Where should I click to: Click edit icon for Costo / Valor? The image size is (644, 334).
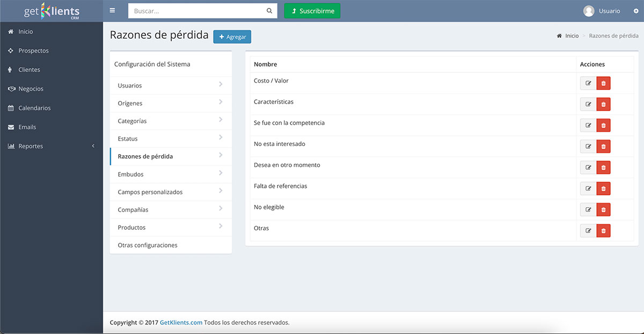[588, 83]
